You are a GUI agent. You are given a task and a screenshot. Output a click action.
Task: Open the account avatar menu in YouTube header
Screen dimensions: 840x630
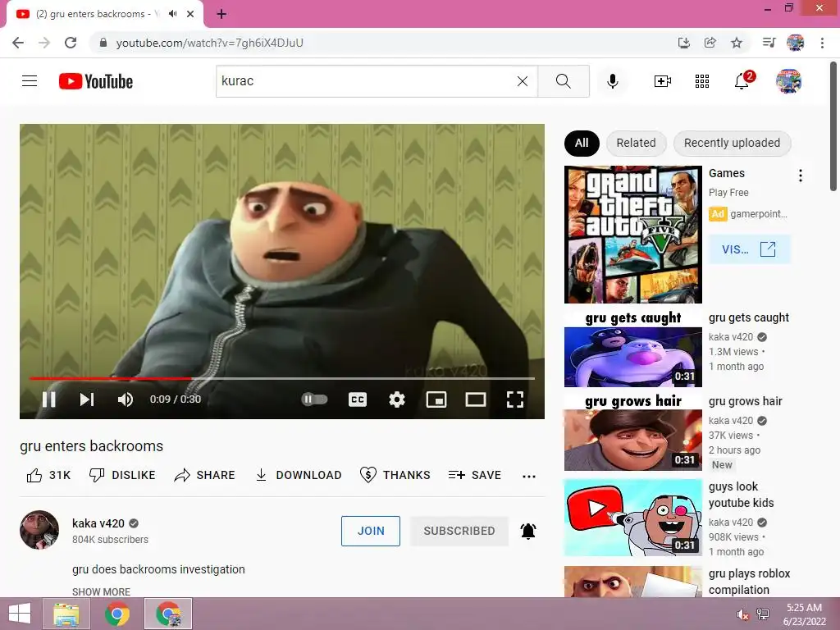tap(788, 81)
